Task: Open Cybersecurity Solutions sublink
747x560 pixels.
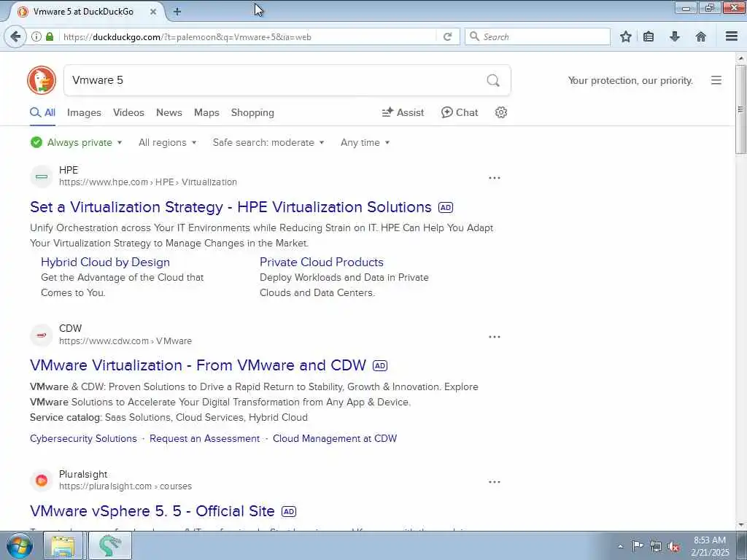Action: point(83,438)
